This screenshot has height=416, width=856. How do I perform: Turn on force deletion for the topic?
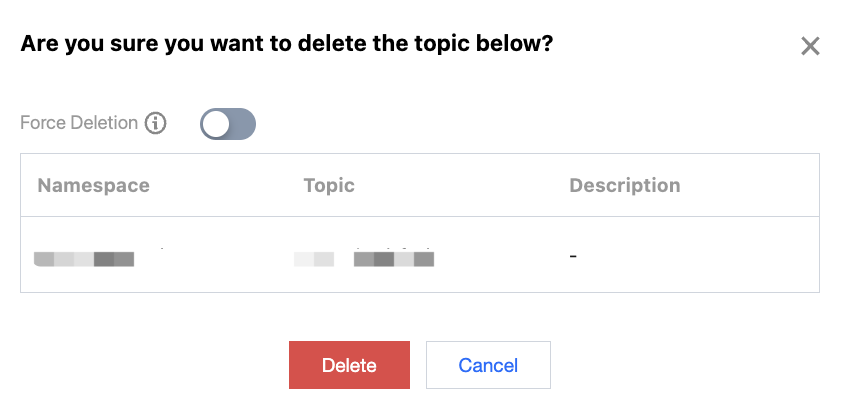click(228, 124)
